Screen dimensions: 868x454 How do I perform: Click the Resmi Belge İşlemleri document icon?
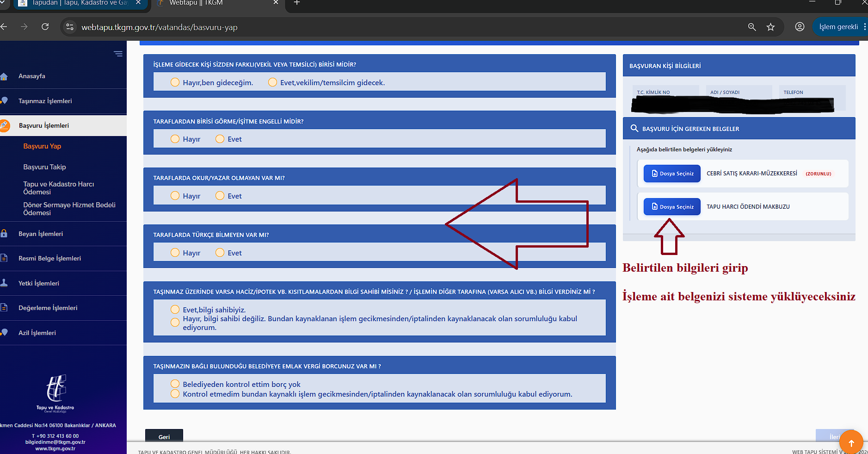click(4, 258)
